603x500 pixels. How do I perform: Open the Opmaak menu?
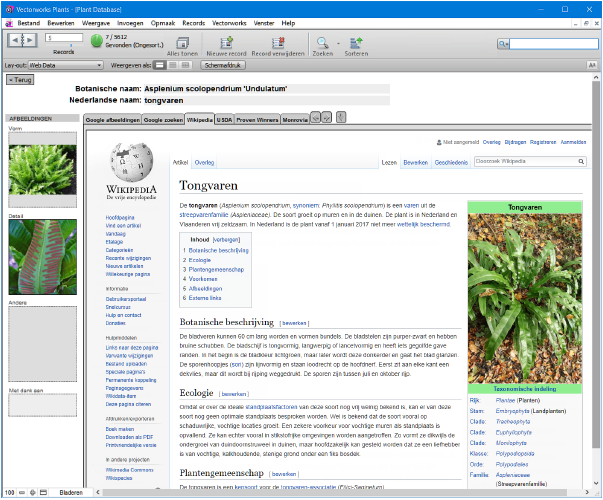point(163,23)
